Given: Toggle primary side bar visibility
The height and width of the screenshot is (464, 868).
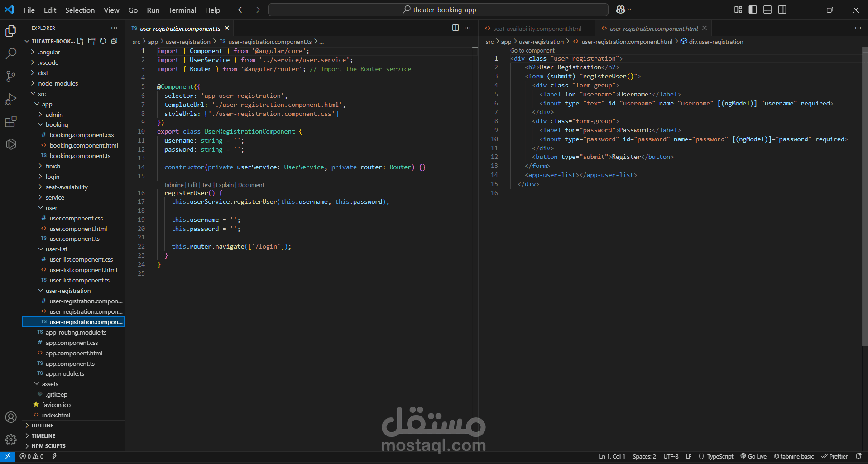Looking at the screenshot, I should tap(753, 10).
